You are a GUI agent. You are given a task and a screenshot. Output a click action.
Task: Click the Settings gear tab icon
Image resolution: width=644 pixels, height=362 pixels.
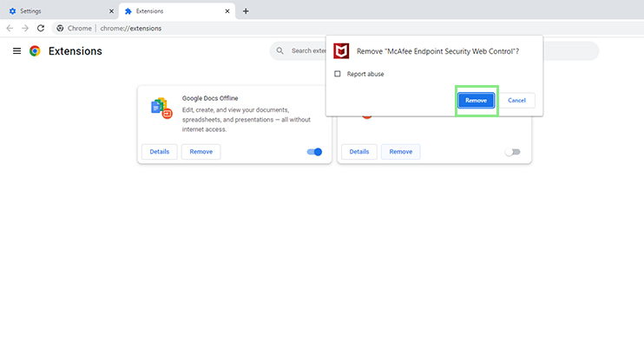click(x=13, y=11)
